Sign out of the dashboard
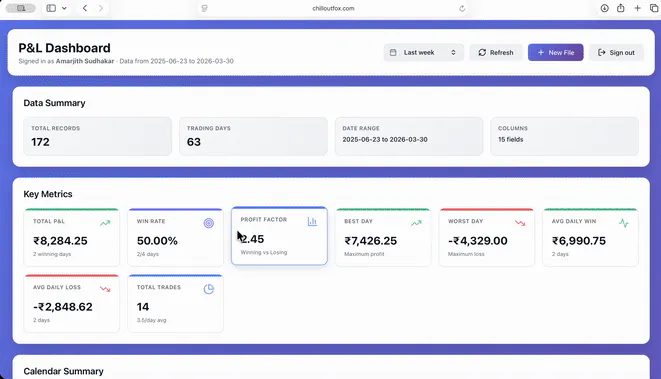661x379 pixels. (x=616, y=52)
